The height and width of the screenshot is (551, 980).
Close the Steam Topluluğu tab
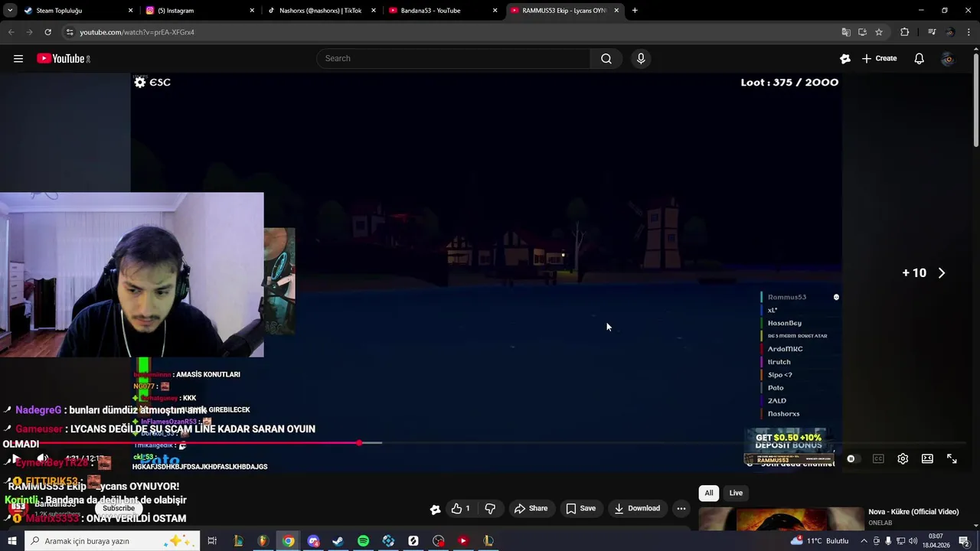130,11
